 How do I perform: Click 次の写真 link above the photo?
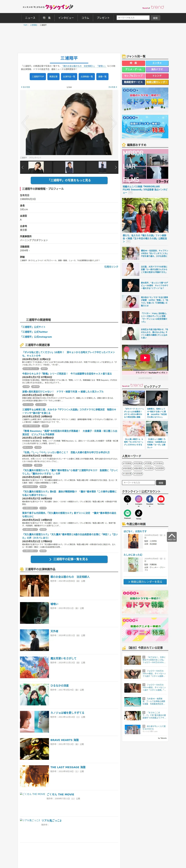point(112,87)
